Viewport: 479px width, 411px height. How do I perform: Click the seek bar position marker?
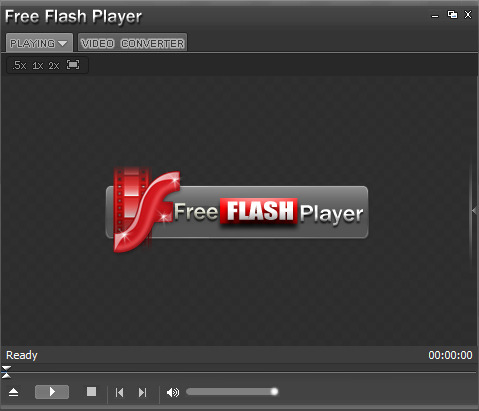[6, 372]
